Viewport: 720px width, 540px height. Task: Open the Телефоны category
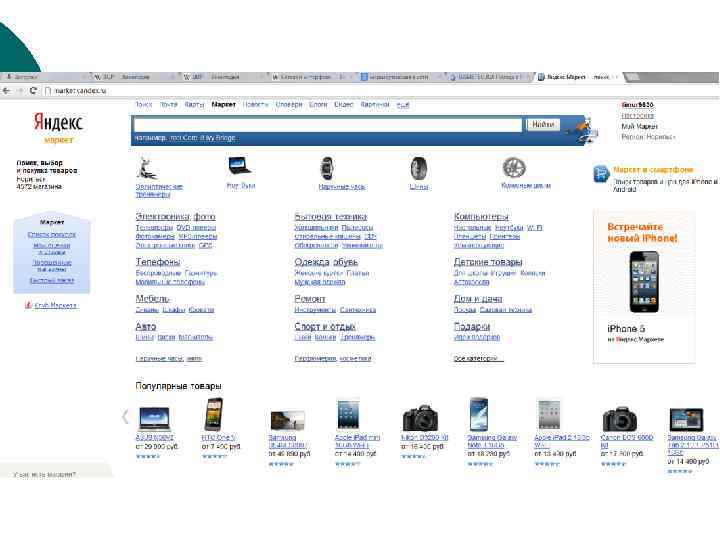pos(158,262)
